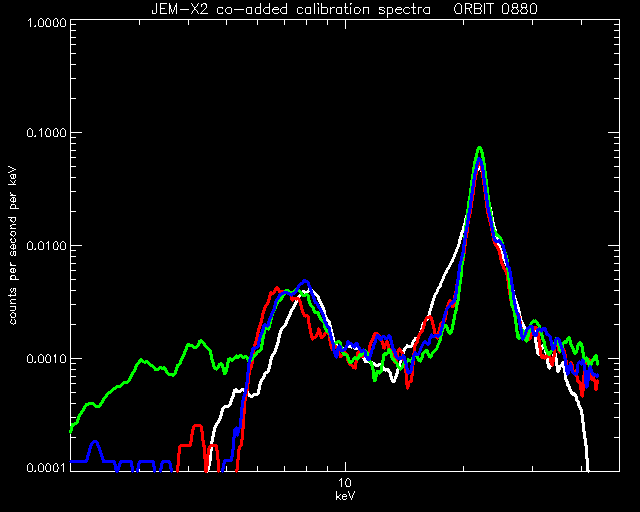Click the red curve's deep dip between humps

tap(408, 386)
